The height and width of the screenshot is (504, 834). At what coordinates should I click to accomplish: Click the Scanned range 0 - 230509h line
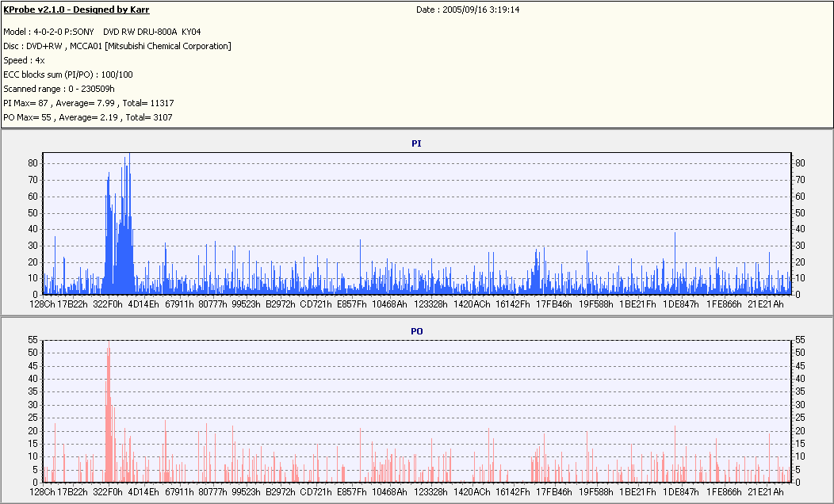point(59,89)
